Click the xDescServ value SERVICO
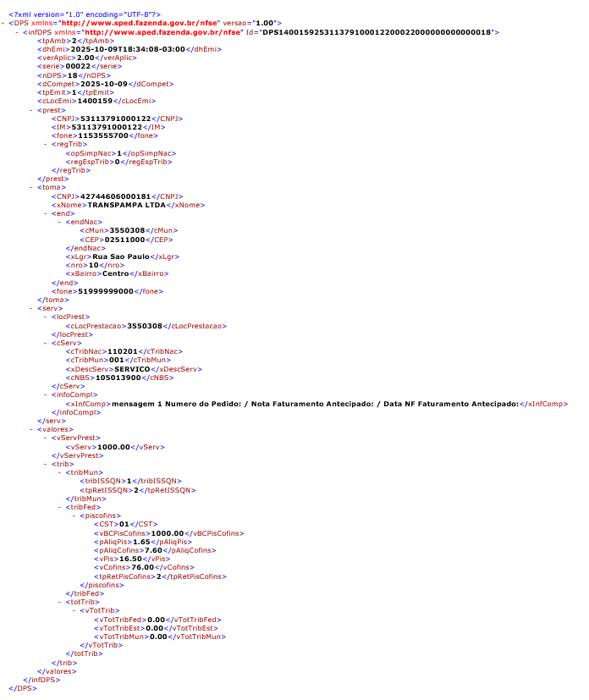589x700 pixels. click(x=132, y=369)
